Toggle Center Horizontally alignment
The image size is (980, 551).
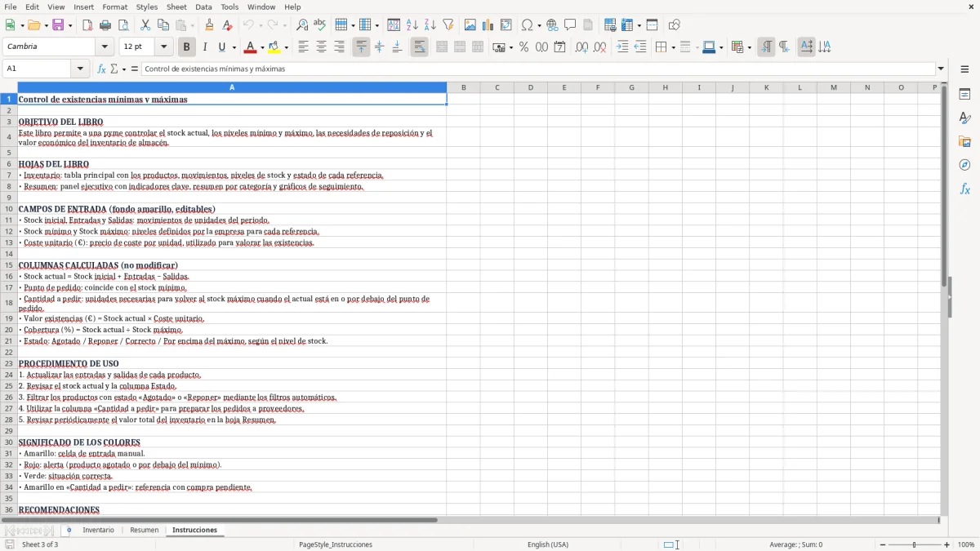[321, 47]
